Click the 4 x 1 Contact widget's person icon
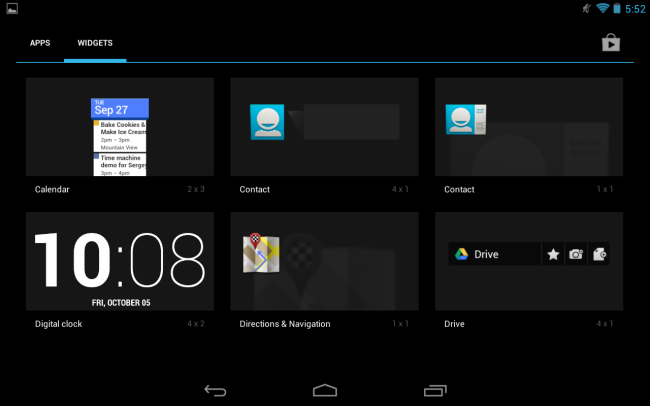 pyautogui.click(x=267, y=122)
